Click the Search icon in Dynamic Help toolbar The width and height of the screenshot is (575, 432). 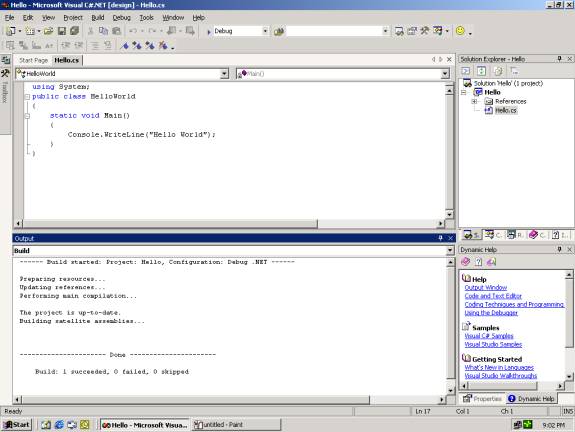[x=491, y=262]
